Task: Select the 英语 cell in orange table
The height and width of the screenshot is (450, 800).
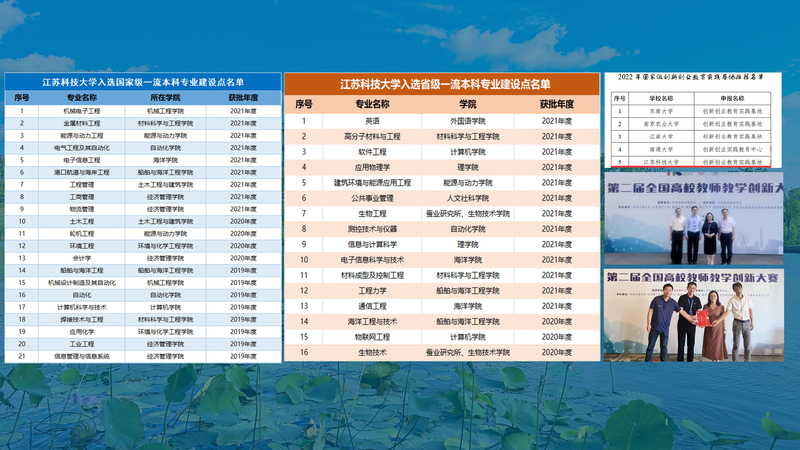Action: [371, 120]
